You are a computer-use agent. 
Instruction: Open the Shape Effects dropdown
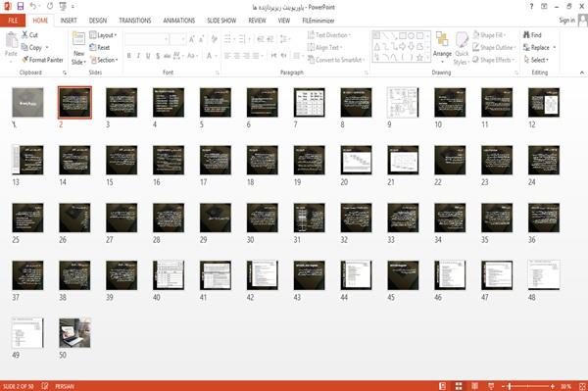494,60
